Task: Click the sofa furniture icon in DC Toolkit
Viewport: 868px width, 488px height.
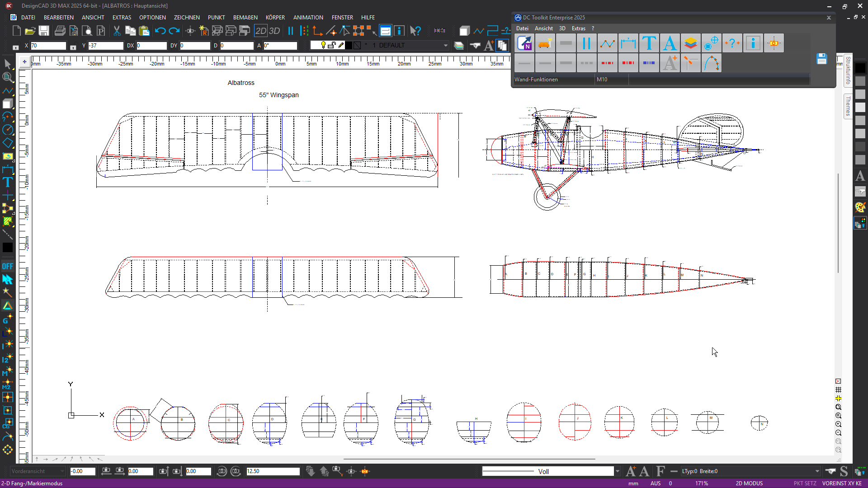Action: point(545,43)
